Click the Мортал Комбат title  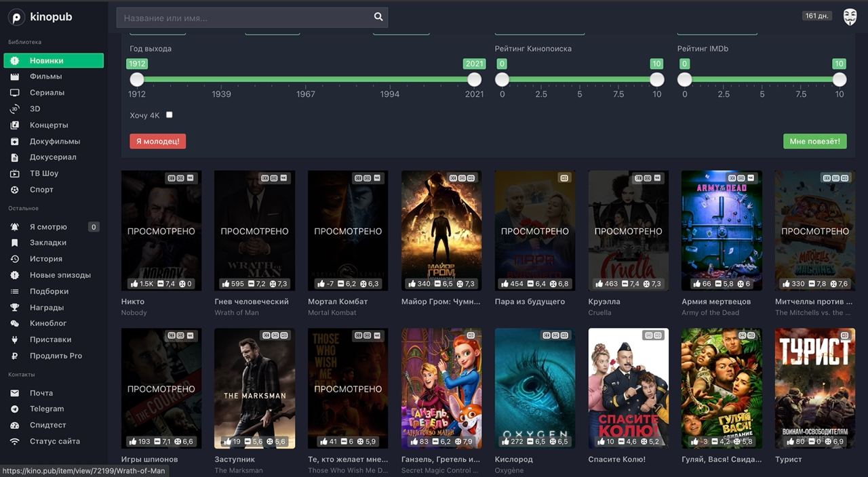338,302
